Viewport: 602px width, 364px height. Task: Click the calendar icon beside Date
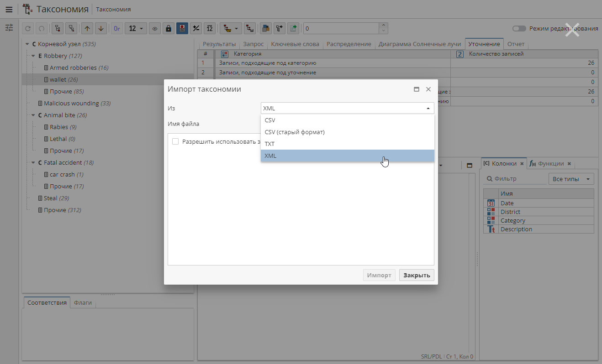(x=491, y=203)
